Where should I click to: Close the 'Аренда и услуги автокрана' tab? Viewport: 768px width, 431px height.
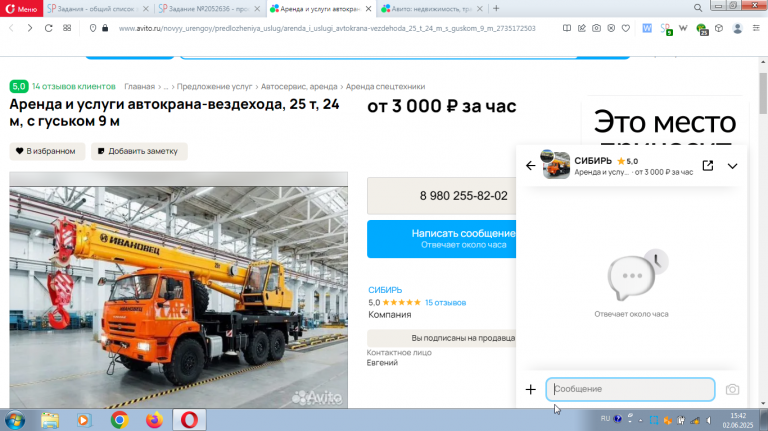tap(368, 9)
